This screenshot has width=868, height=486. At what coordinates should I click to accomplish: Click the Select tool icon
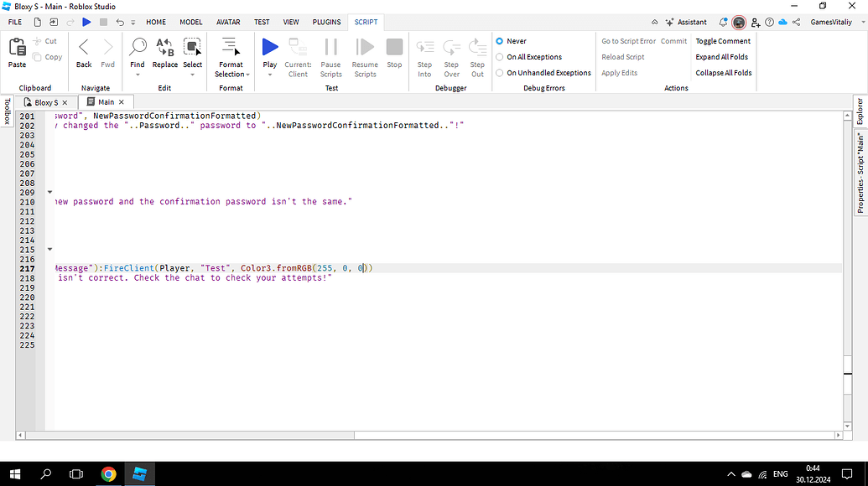click(192, 47)
